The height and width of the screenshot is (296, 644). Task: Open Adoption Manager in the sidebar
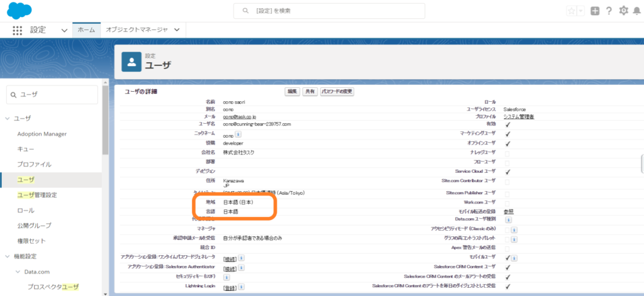coord(42,134)
